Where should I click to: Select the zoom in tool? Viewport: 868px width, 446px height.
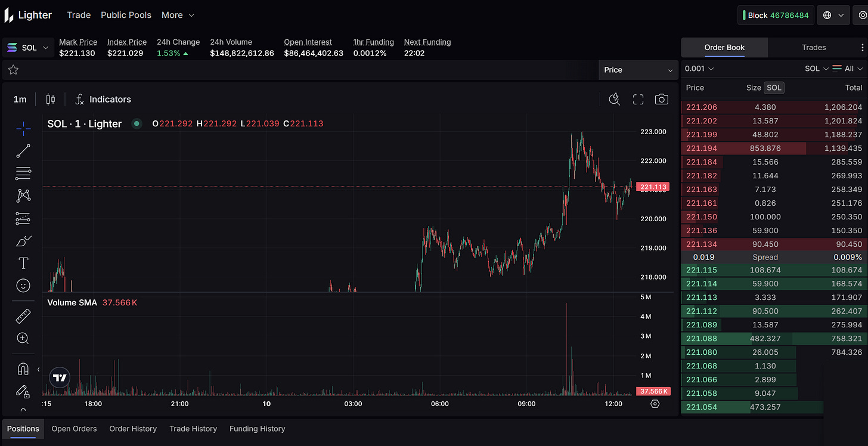23,339
